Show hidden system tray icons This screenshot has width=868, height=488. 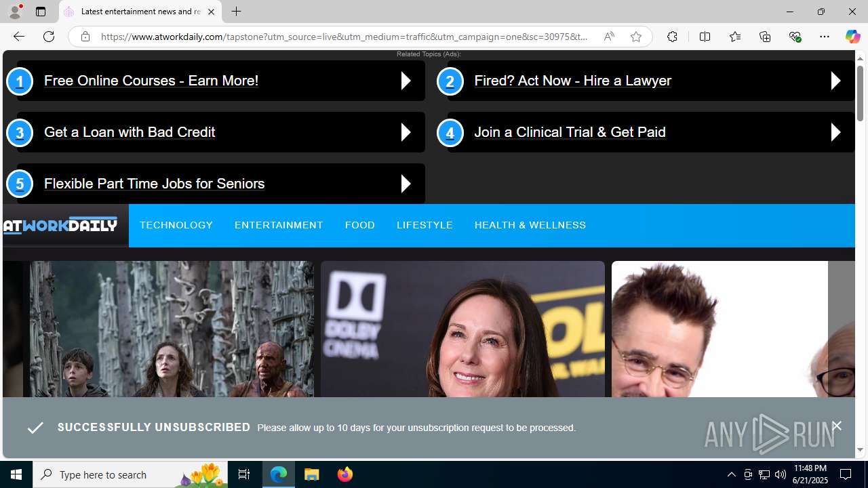731,474
